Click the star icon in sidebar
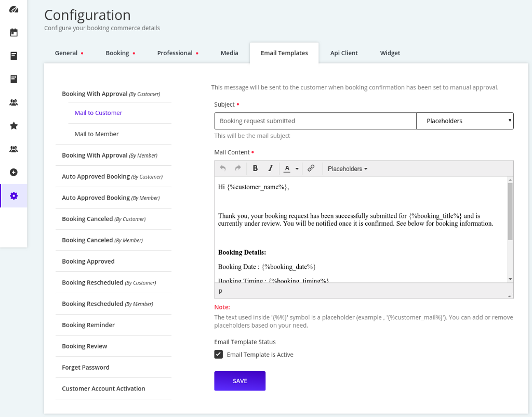The width and height of the screenshot is (532, 417). pyautogui.click(x=14, y=126)
